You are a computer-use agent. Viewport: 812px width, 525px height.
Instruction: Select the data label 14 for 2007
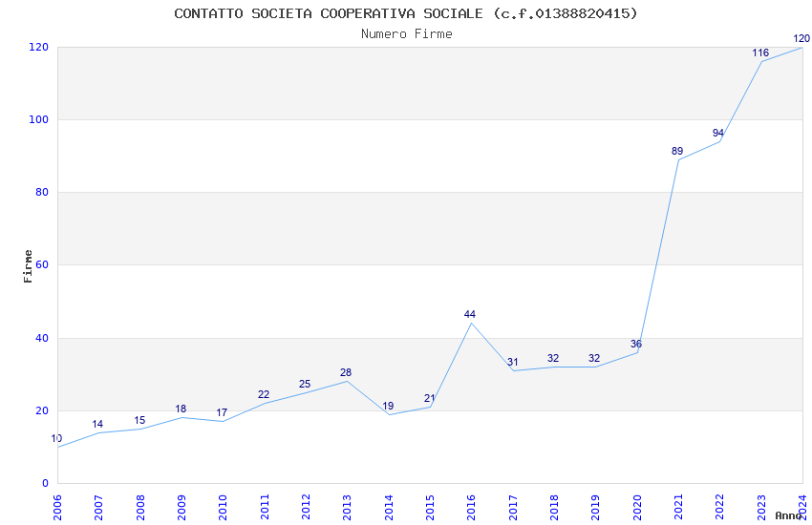(x=97, y=424)
